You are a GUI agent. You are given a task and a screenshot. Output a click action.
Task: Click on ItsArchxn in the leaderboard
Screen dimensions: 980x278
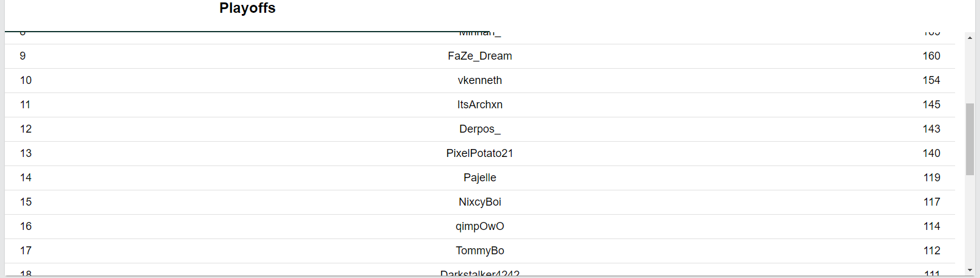coord(480,105)
